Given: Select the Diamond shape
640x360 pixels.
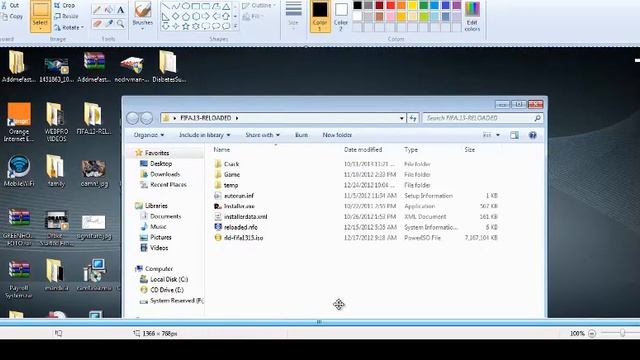Looking at the screenshot, I should click(x=176, y=16).
